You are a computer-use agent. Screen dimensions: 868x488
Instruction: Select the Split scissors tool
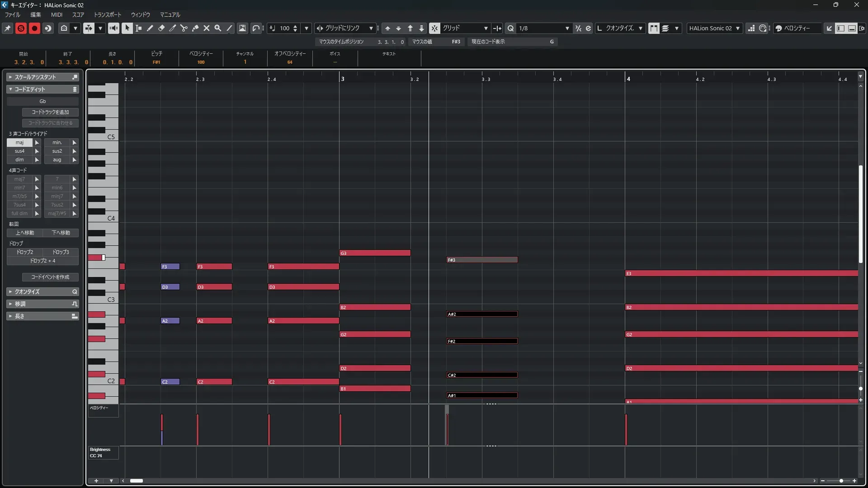coord(184,28)
